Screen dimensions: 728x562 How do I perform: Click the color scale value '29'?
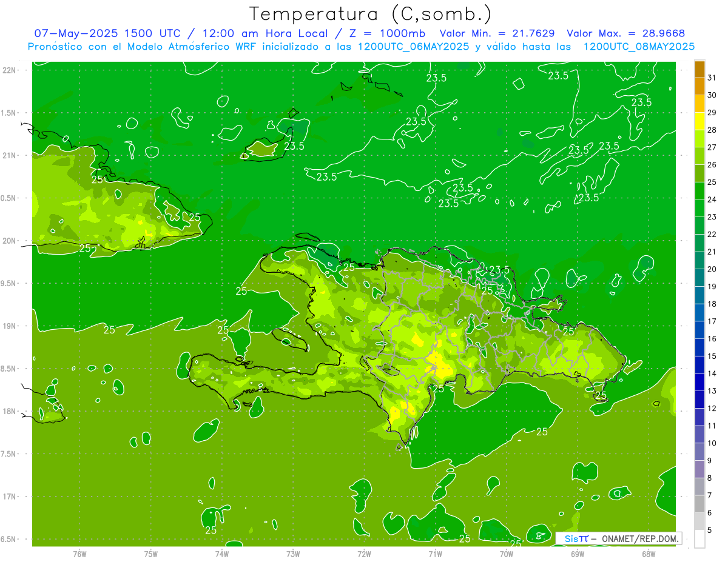click(x=712, y=112)
